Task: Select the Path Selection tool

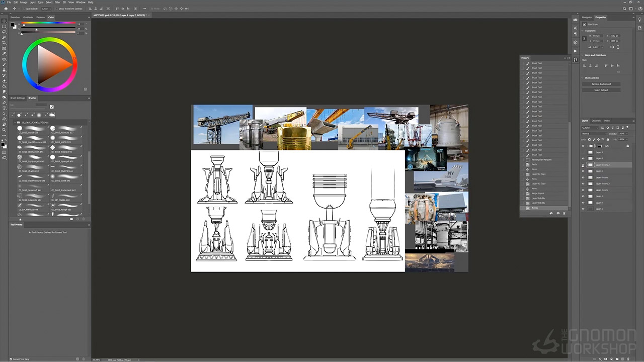Action: tap(4, 114)
